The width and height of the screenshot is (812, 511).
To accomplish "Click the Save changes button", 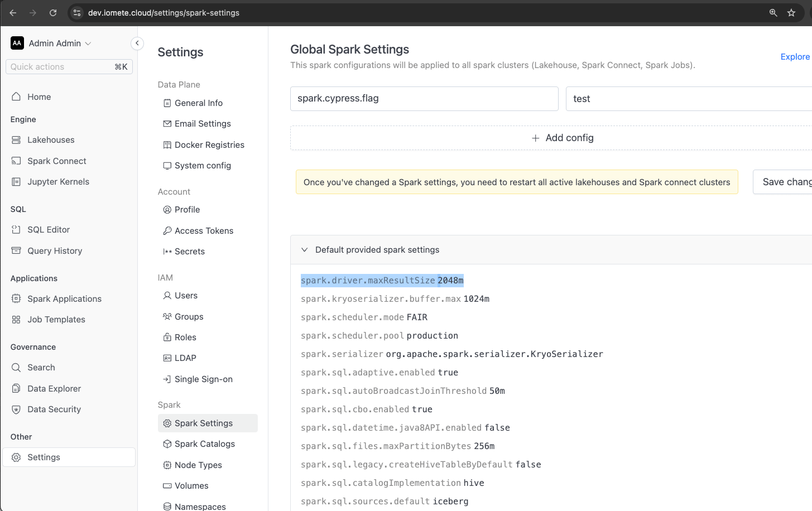I will (x=782, y=182).
